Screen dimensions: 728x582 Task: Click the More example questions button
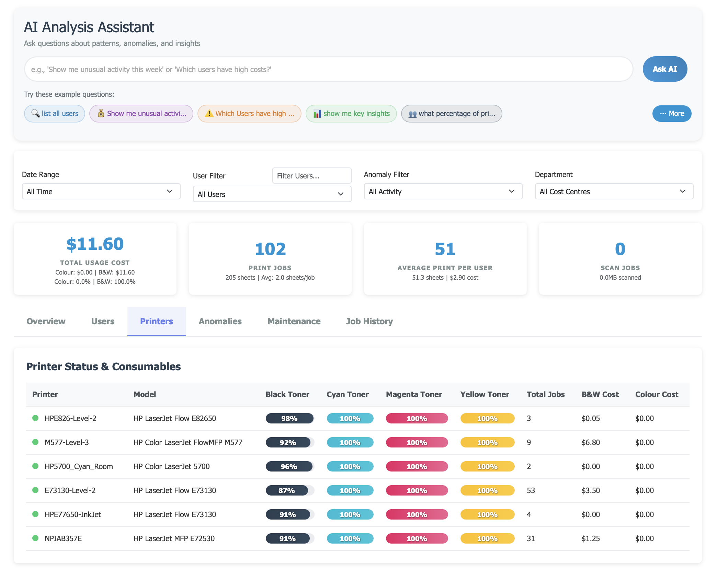pos(671,114)
